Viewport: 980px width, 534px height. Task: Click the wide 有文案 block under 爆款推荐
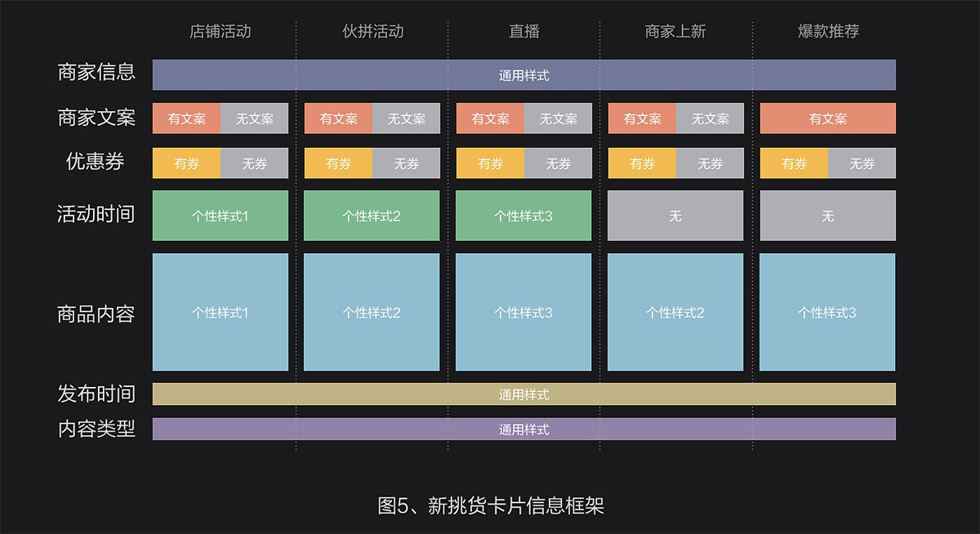[x=828, y=118]
